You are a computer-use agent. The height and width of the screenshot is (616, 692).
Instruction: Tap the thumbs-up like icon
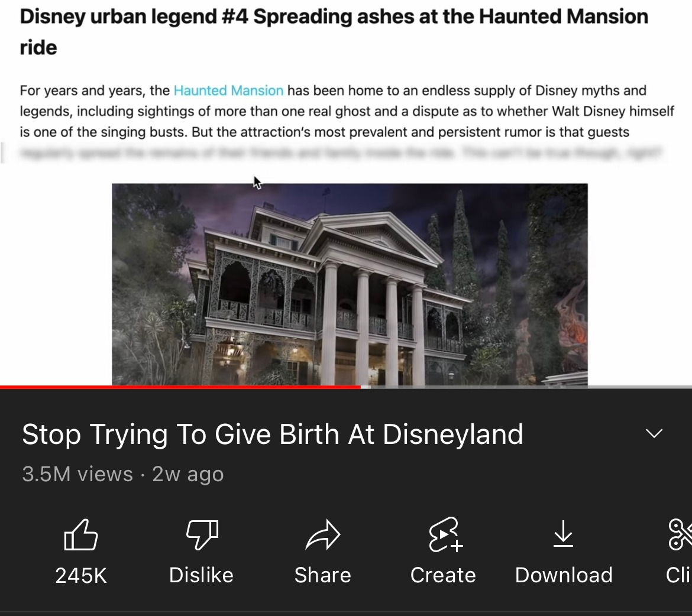[x=81, y=534]
